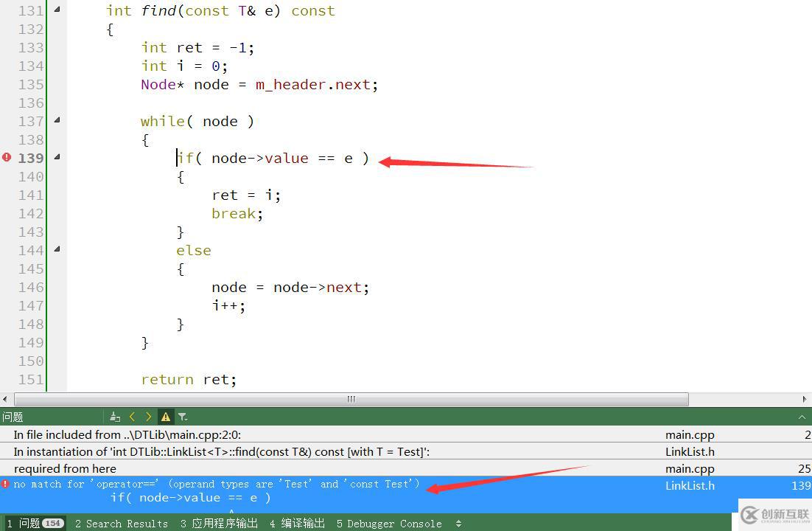812x531 pixels.
Task: Place cursor on 'return ret;' line
Action: 189,380
